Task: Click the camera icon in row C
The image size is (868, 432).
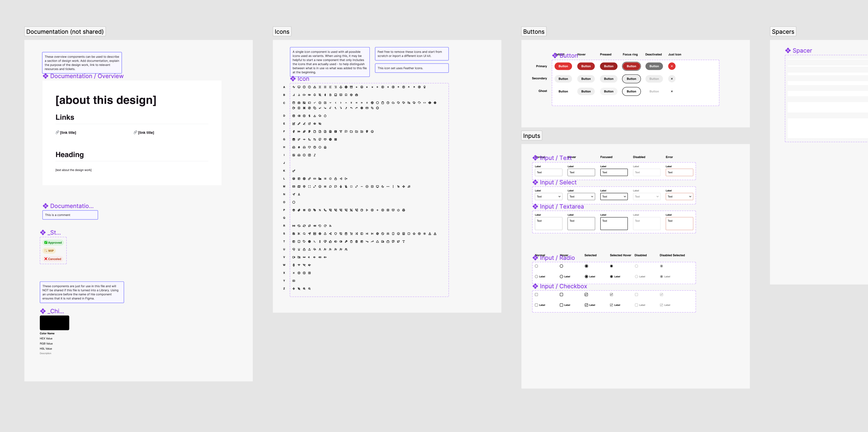Action: pyautogui.click(x=299, y=103)
